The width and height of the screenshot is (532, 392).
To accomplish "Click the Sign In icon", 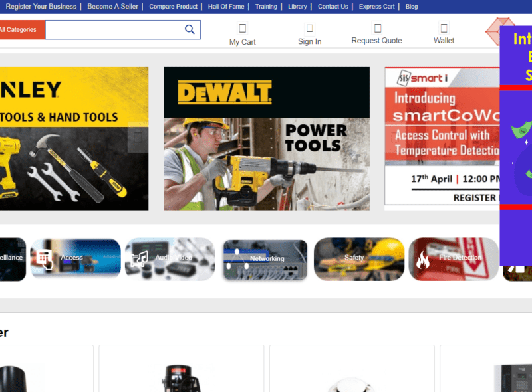I will (x=309, y=28).
